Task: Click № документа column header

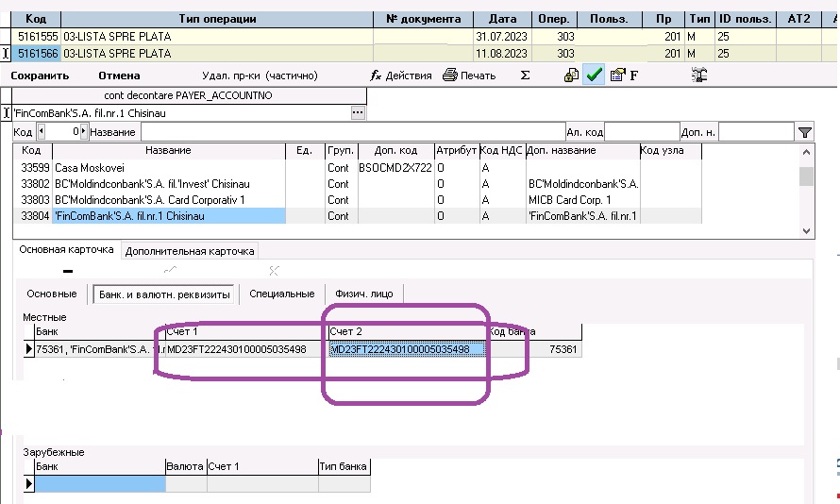Action: click(x=423, y=19)
